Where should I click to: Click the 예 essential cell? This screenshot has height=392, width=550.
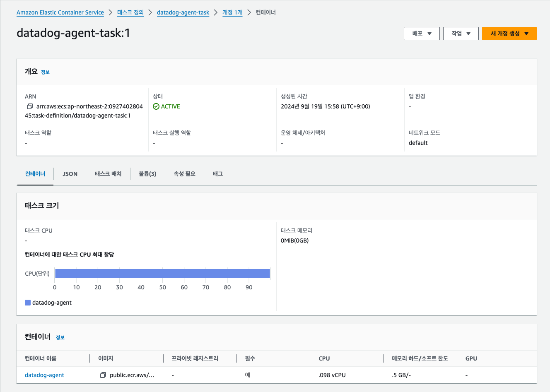(247, 375)
